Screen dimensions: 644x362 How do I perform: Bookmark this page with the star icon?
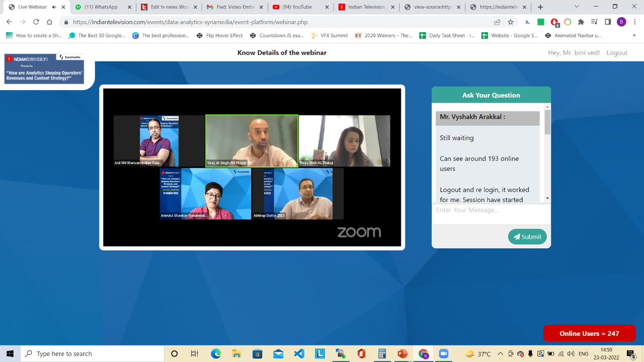click(511, 22)
